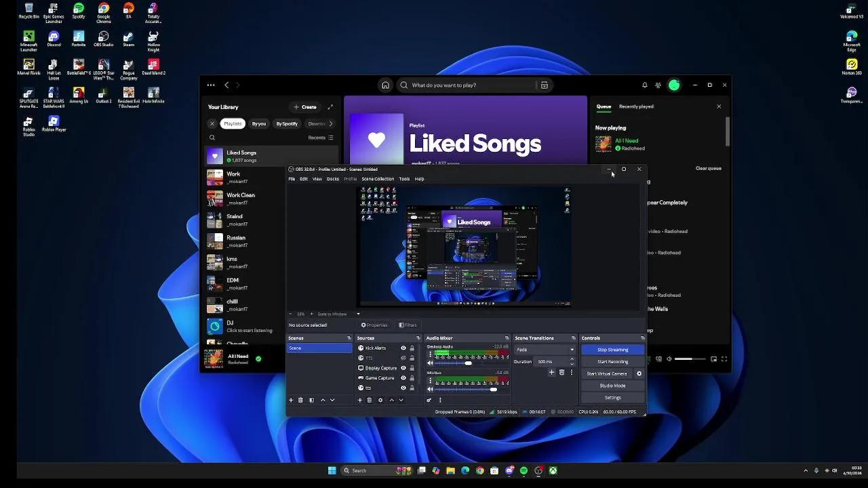
Task: Open OBS Scene Collection menu
Action: tap(378, 179)
